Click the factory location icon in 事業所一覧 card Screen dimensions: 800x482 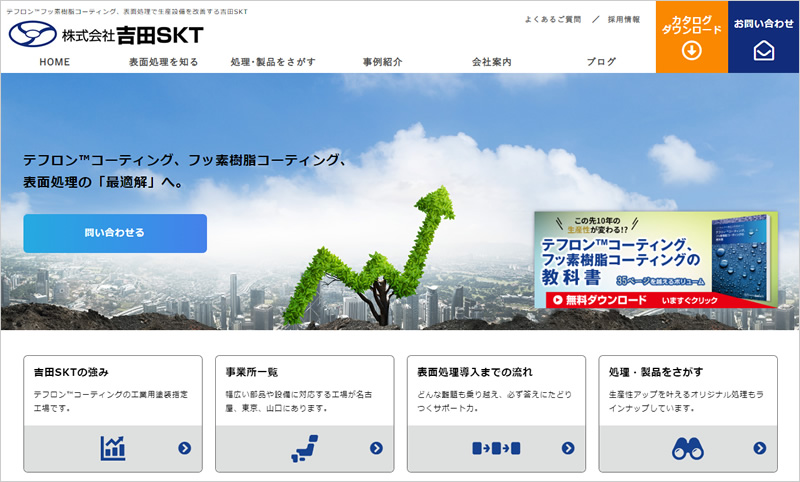click(x=305, y=448)
